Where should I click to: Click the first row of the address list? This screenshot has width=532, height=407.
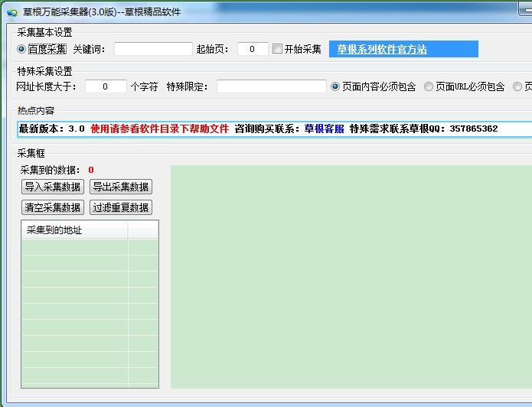pyautogui.click(x=90, y=247)
